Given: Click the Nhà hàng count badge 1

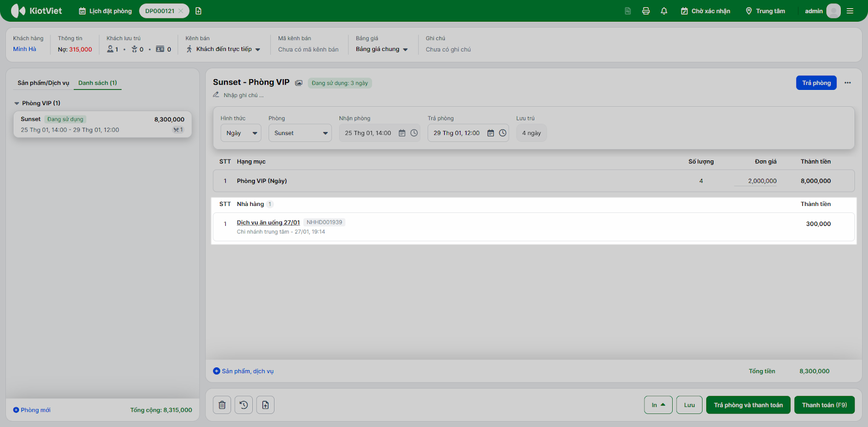Looking at the screenshot, I should click(270, 204).
